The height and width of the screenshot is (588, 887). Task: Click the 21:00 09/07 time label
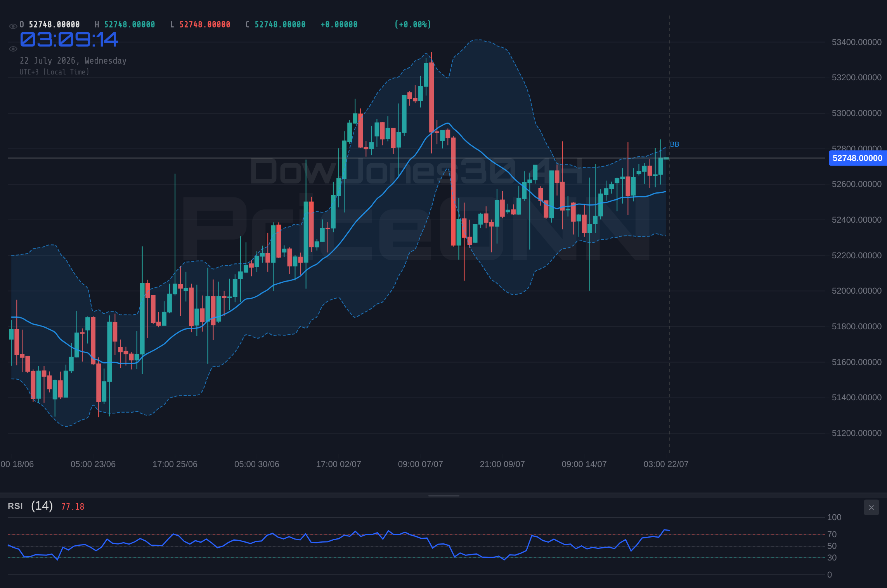click(x=502, y=464)
